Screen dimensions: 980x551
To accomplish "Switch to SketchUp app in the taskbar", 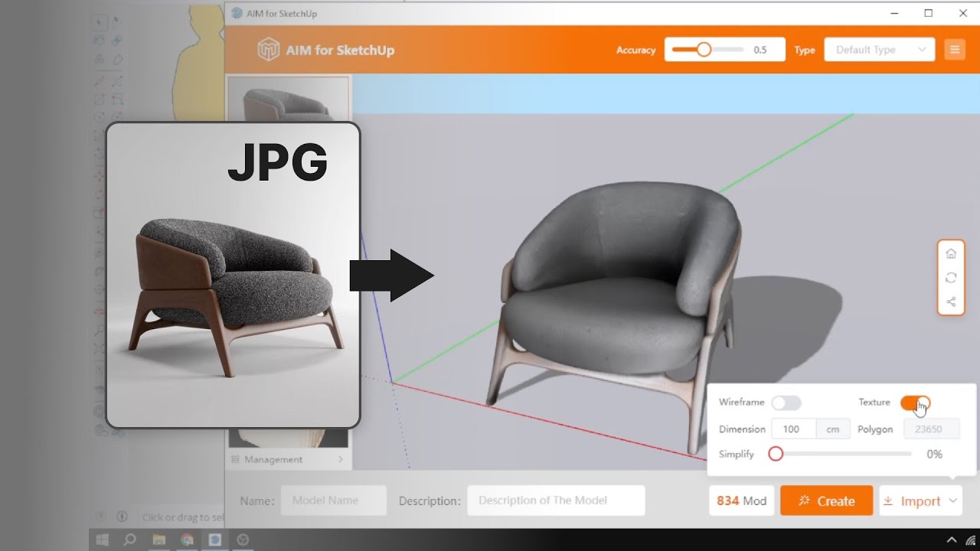I will pos(215,540).
